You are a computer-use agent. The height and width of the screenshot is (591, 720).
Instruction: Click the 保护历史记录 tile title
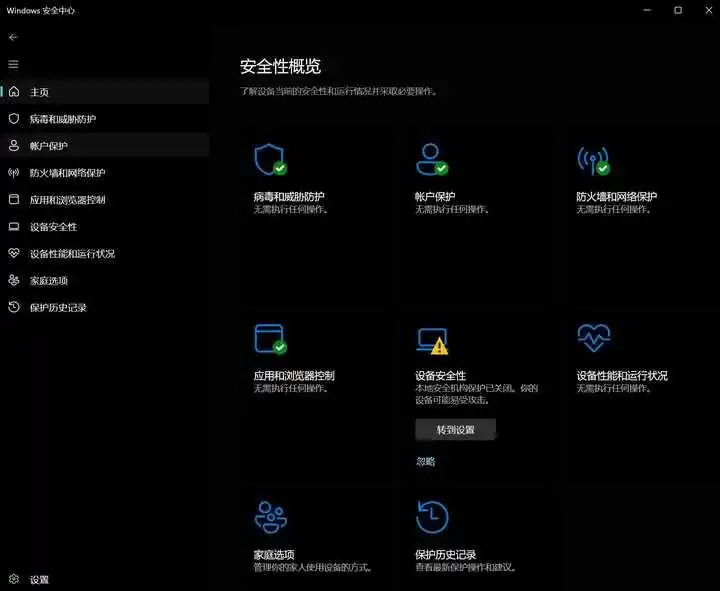tap(445, 554)
